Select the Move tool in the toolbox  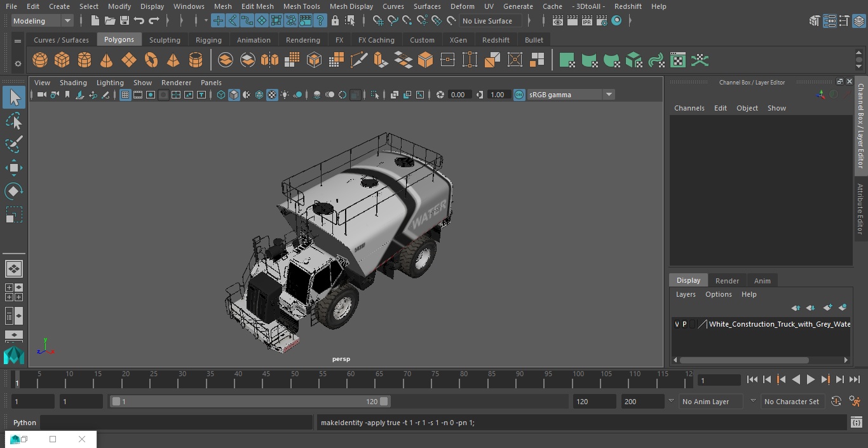13,168
